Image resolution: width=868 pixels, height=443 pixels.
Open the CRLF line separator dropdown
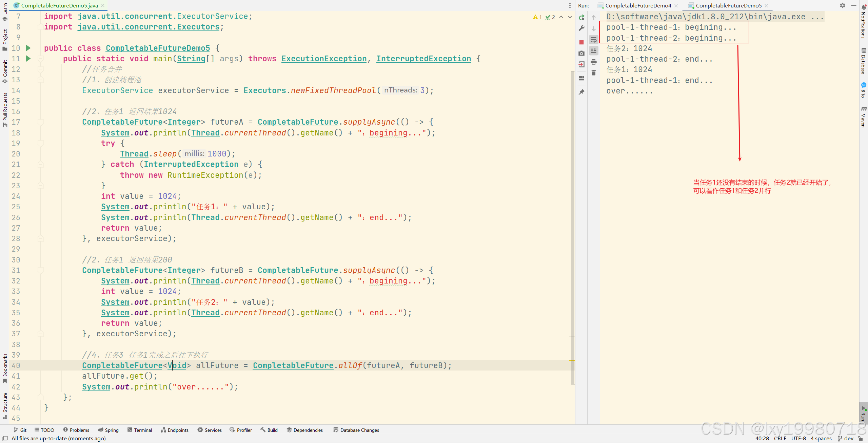[x=780, y=438]
